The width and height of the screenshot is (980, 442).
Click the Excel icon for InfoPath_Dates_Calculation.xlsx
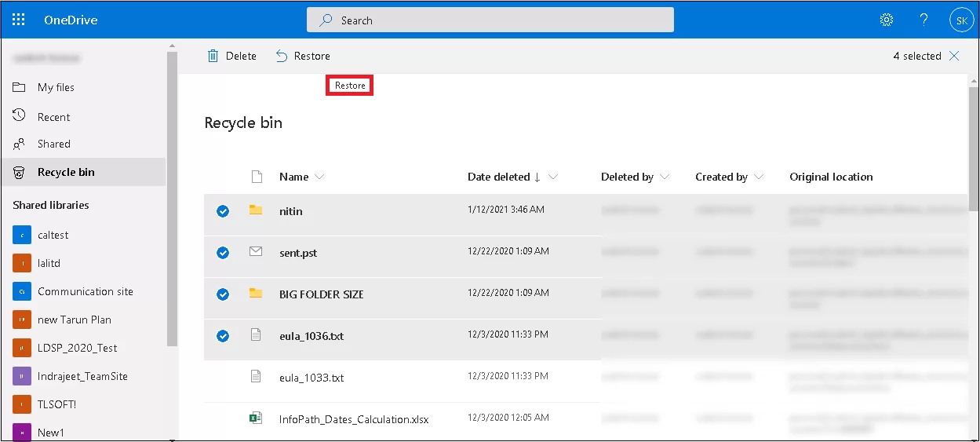pyautogui.click(x=255, y=418)
